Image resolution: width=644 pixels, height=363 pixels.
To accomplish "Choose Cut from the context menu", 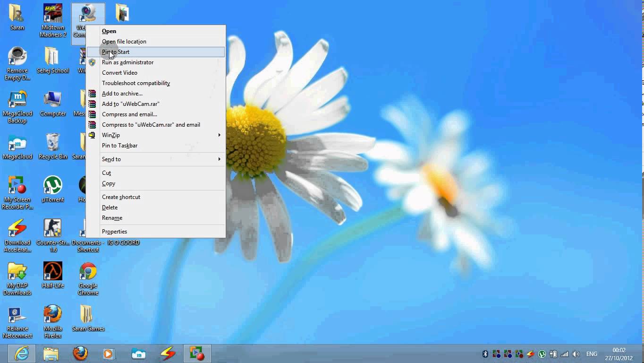I will [x=156, y=173].
